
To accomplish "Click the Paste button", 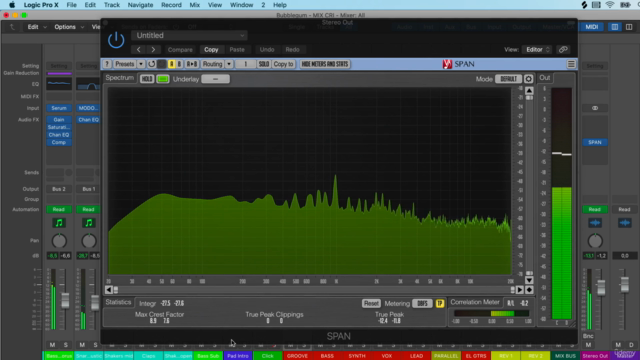I will [x=237, y=49].
